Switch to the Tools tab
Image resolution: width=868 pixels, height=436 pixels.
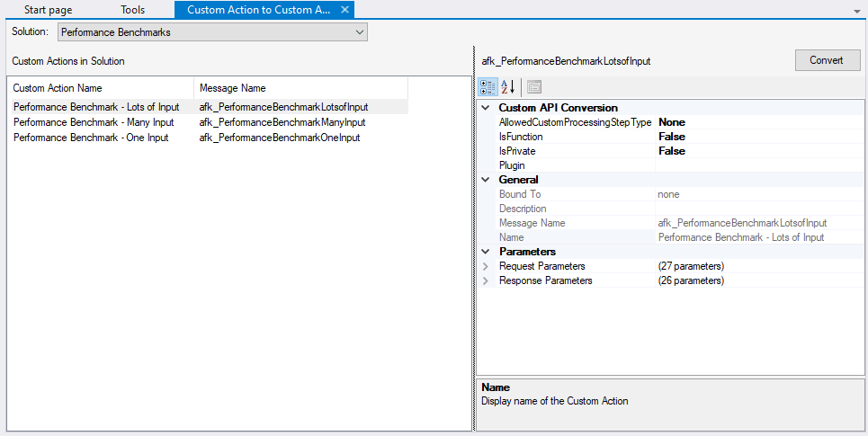point(132,10)
